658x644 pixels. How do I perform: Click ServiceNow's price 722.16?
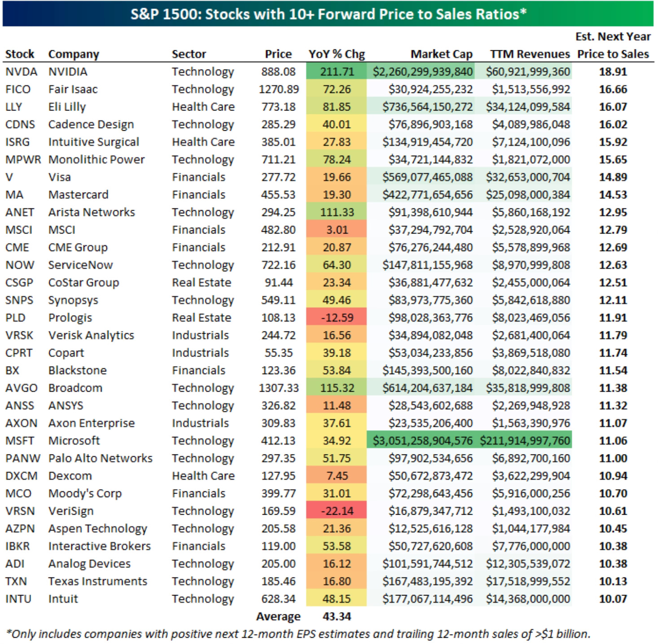pos(279,265)
